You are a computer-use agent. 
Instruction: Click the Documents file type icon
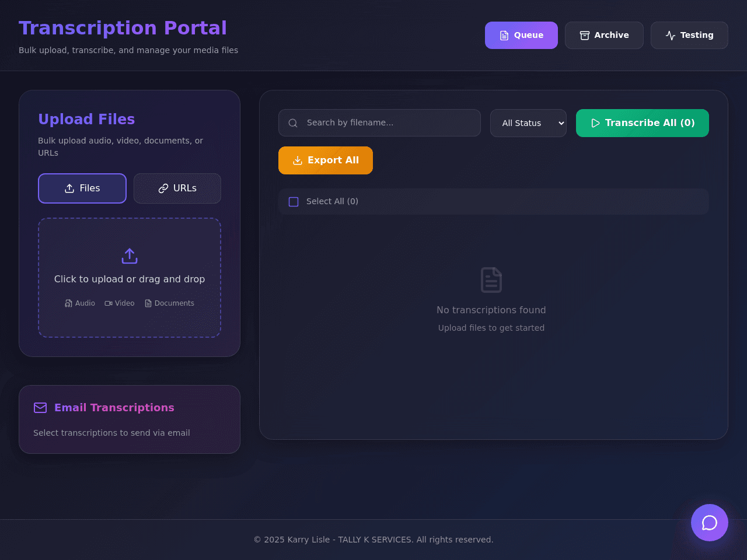pos(148,303)
